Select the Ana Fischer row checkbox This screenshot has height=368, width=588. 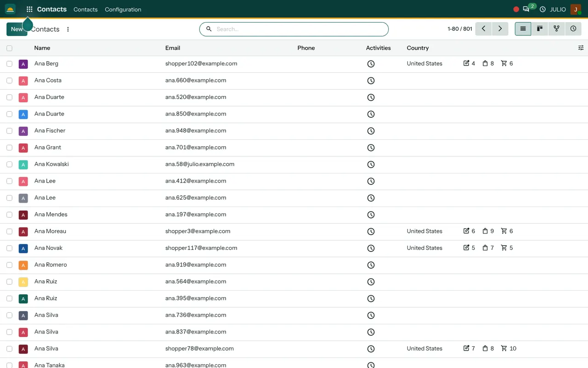(x=9, y=131)
